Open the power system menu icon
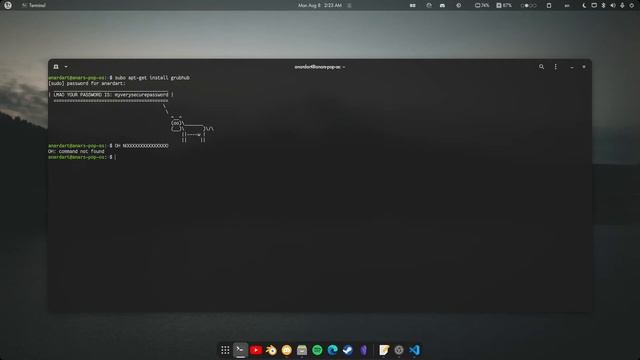 pos(631,5)
